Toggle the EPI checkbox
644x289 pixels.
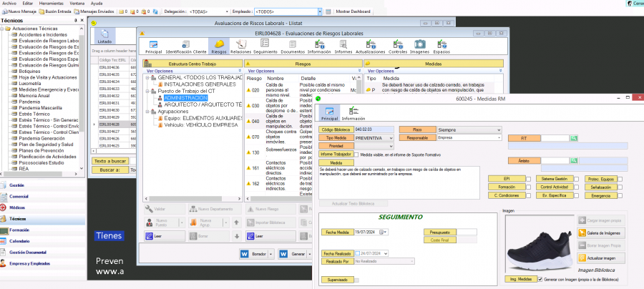(x=528, y=178)
